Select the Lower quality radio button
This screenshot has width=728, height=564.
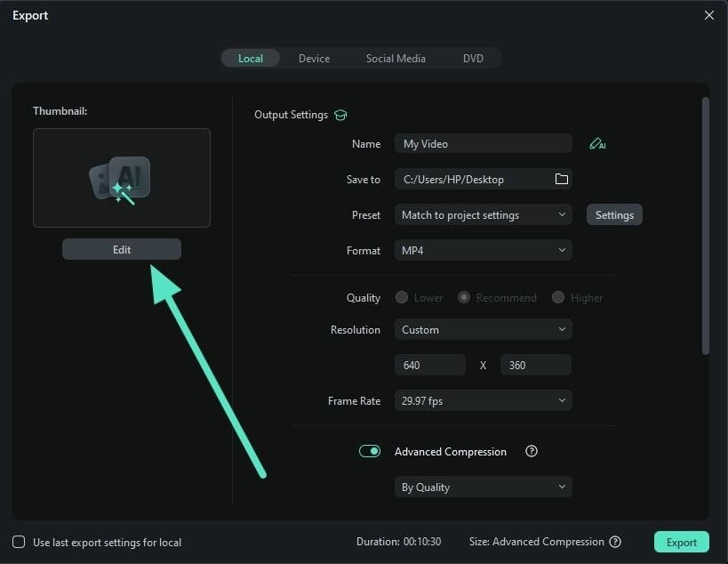click(402, 297)
